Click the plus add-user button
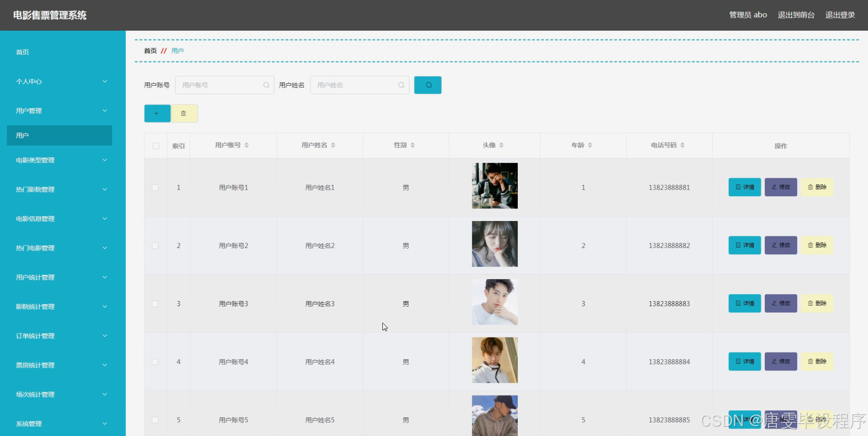Viewport: 868px width, 436px height. 157,114
